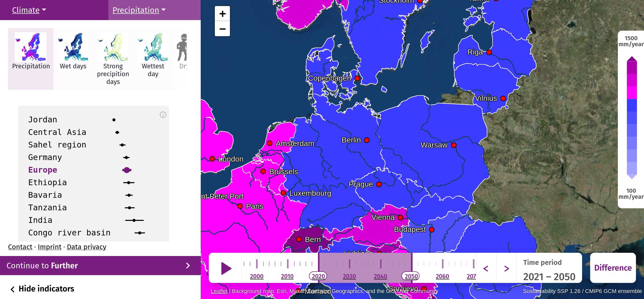644x299 pixels.
Task: Go to previous time period arrow
Action: click(x=486, y=268)
